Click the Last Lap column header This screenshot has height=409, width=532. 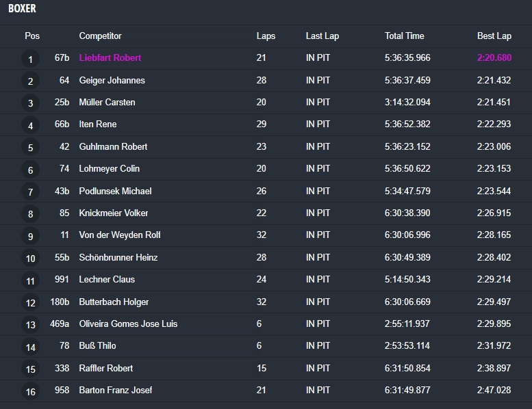pyautogui.click(x=322, y=36)
